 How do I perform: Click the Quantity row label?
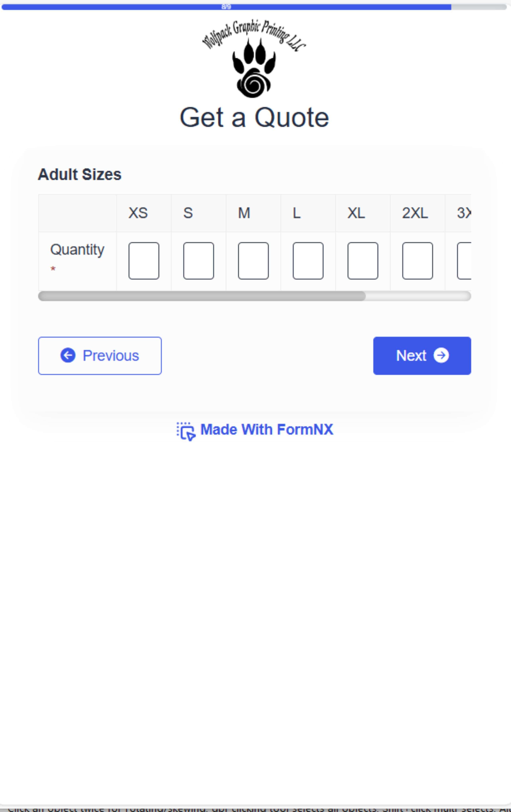pos(77,250)
